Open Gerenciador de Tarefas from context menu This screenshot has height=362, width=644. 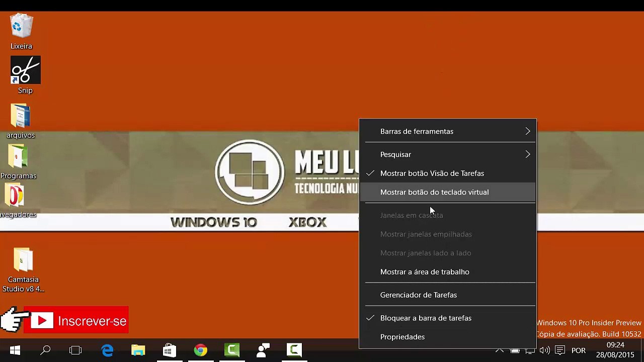tap(448, 295)
